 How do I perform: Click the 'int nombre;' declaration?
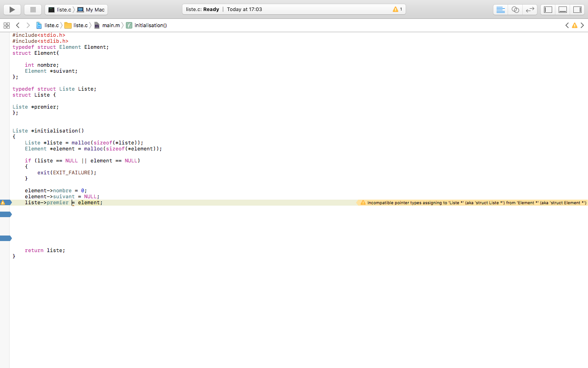click(x=42, y=65)
